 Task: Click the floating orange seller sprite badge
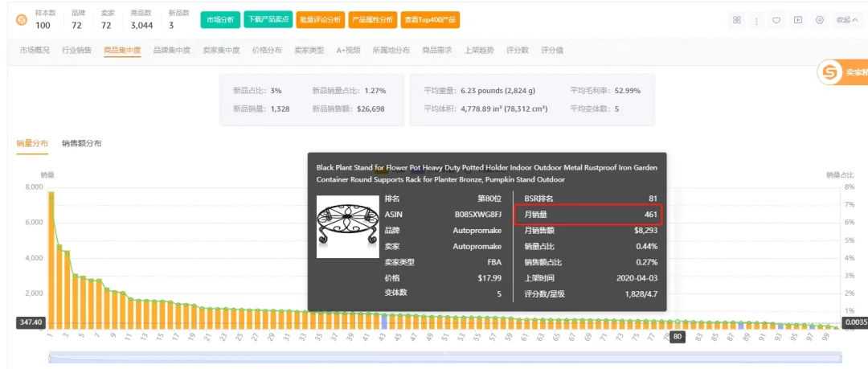pyautogui.click(x=831, y=73)
